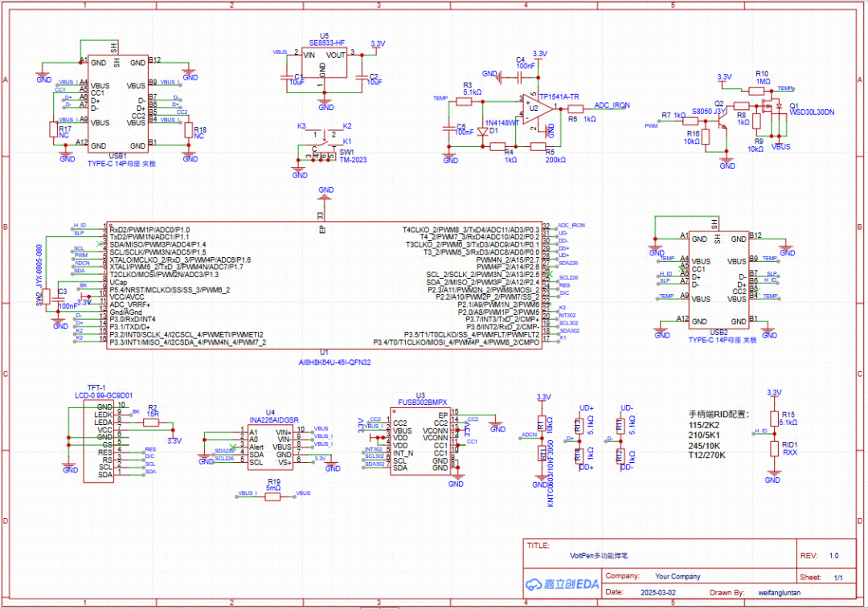Select the R6 1kΩ resistor symbol
The width and height of the screenshot is (868, 609).
coord(575,109)
